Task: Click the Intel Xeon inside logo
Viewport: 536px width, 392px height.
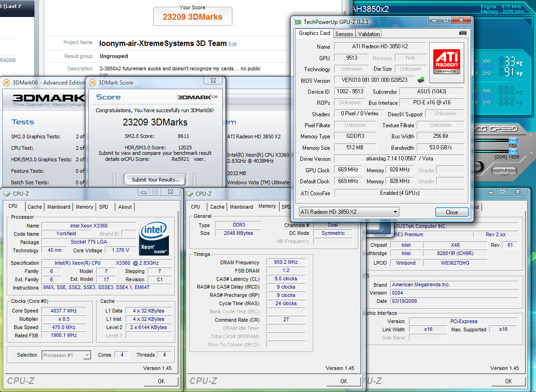Action: tap(154, 238)
